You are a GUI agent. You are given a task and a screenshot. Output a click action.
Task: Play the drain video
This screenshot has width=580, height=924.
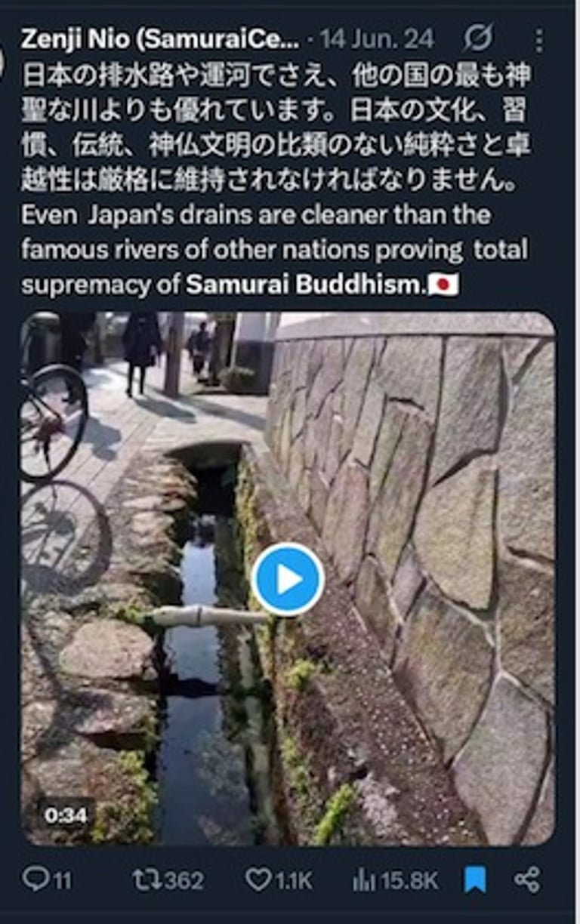(x=288, y=579)
